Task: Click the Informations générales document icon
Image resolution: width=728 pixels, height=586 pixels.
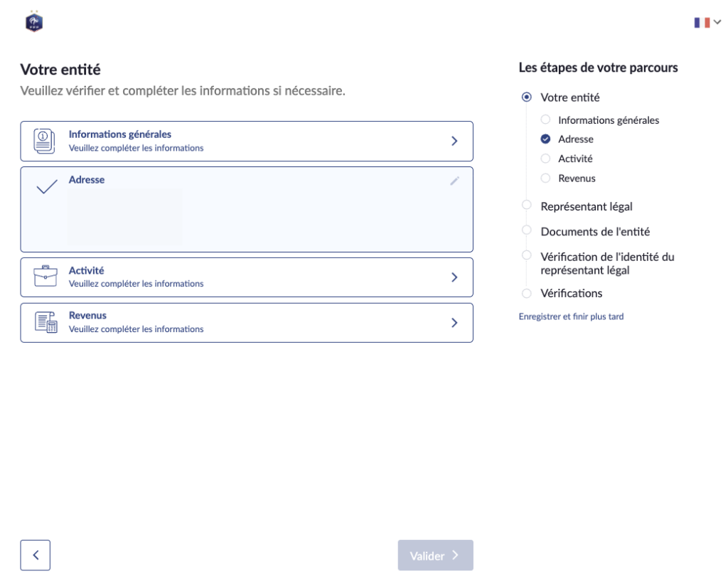Action: click(44, 141)
